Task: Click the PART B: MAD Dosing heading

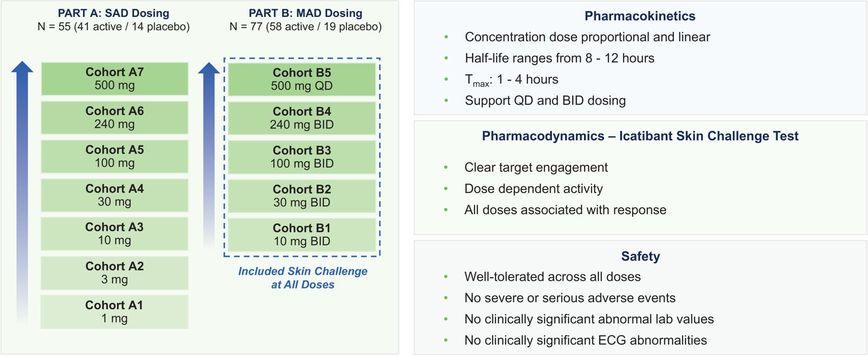Action: click(306, 13)
